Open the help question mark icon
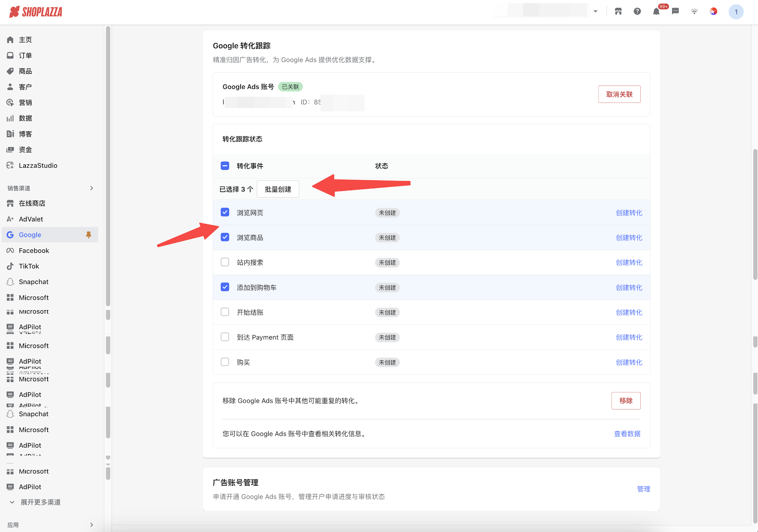 tap(637, 11)
